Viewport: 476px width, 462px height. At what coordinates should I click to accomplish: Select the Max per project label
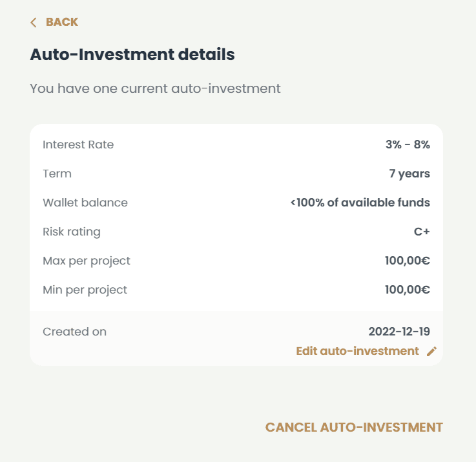87,261
